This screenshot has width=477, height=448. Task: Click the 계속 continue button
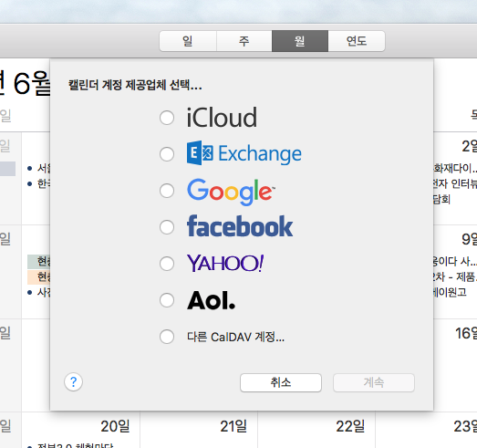pos(374,382)
